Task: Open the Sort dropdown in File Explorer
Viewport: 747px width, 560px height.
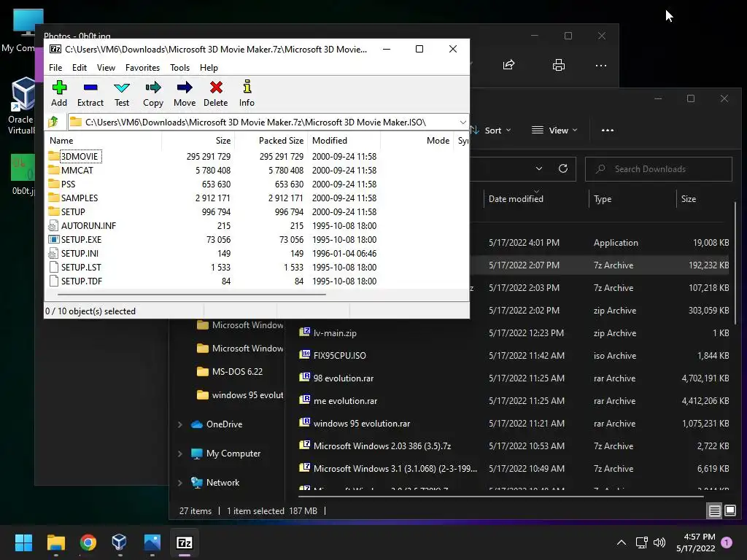Action: tap(491, 130)
